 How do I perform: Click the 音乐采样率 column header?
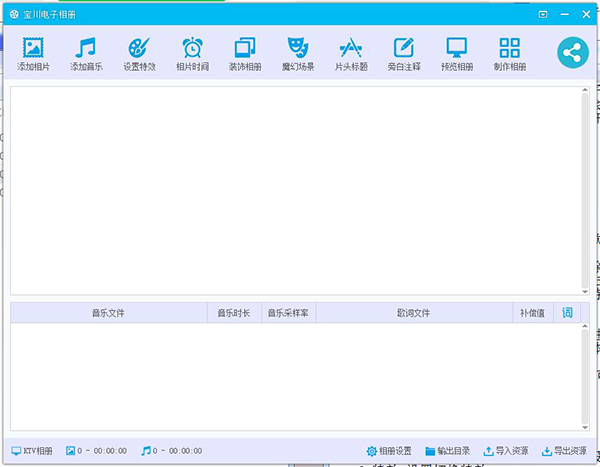click(288, 313)
